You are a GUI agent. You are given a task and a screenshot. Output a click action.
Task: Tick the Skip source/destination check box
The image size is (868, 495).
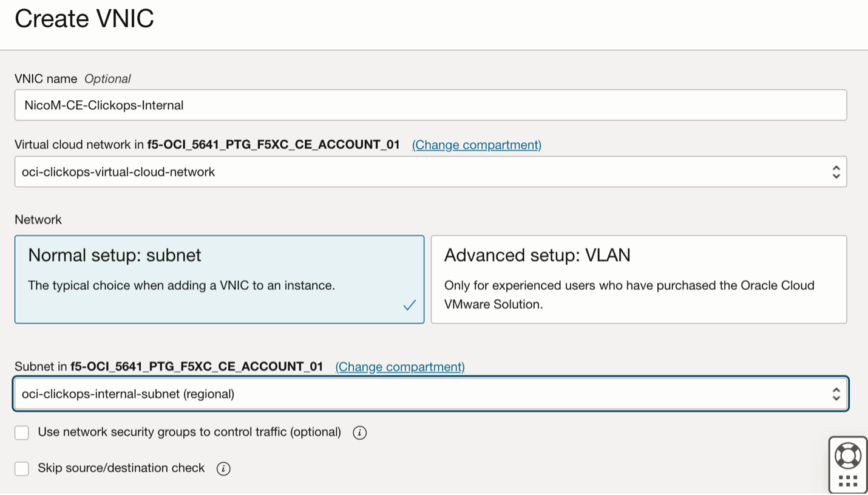[x=22, y=469]
